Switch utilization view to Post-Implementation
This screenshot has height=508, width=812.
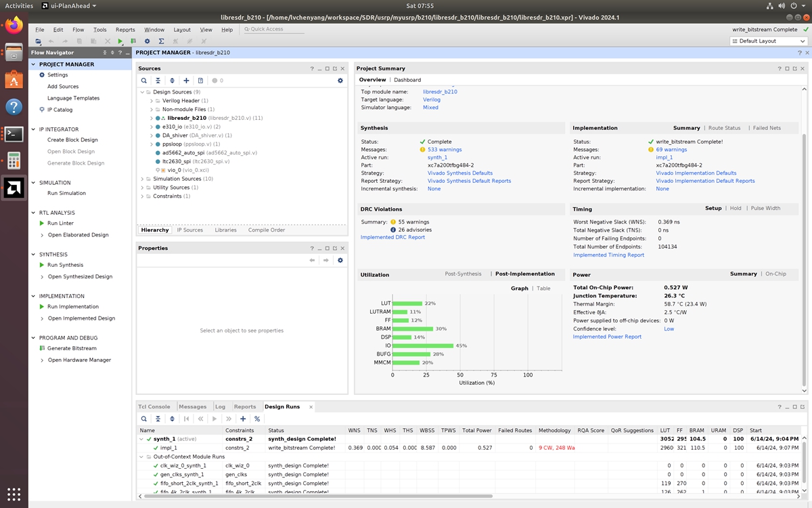click(525, 274)
